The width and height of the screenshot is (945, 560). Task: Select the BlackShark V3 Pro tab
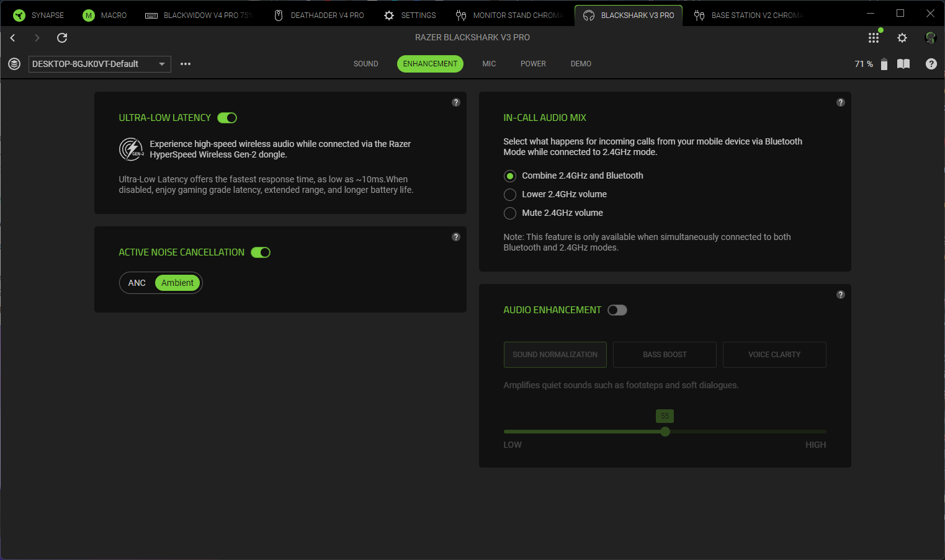pyautogui.click(x=629, y=15)
